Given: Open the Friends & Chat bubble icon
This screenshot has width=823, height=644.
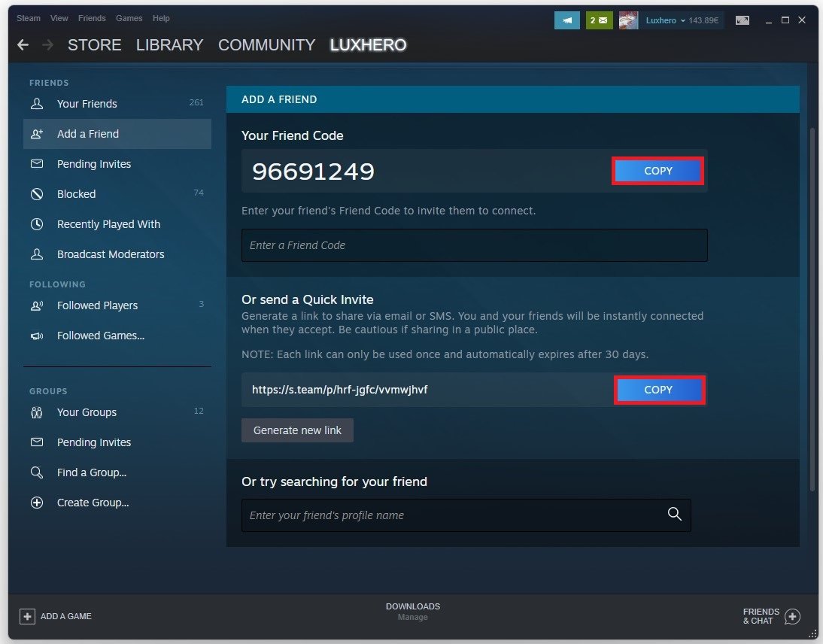Looking at the screenshot, I should [792, 616].
